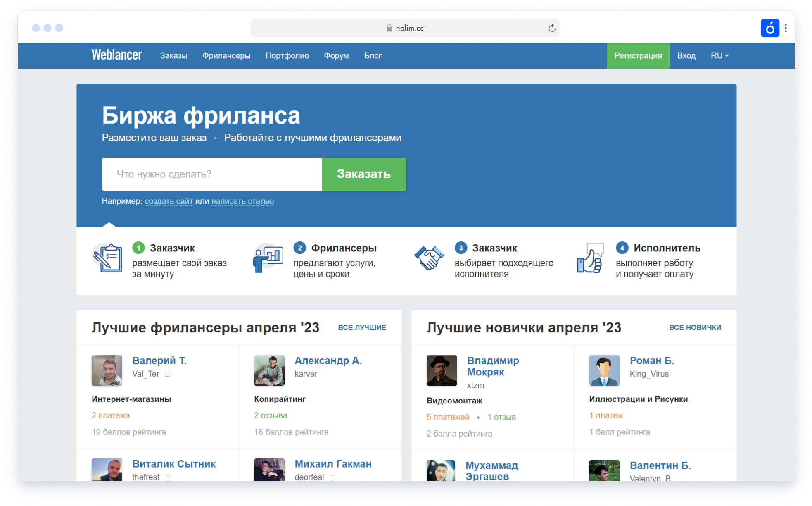Open the blue browser extension icon
The height and width of the screenshot is (506, 812).
point(769,28)
